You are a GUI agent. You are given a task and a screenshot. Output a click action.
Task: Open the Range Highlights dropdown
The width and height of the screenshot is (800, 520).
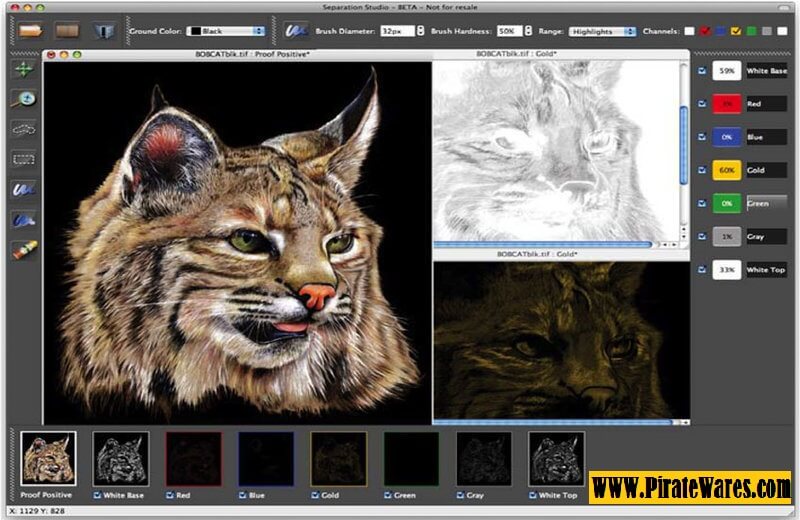[602, 32]
